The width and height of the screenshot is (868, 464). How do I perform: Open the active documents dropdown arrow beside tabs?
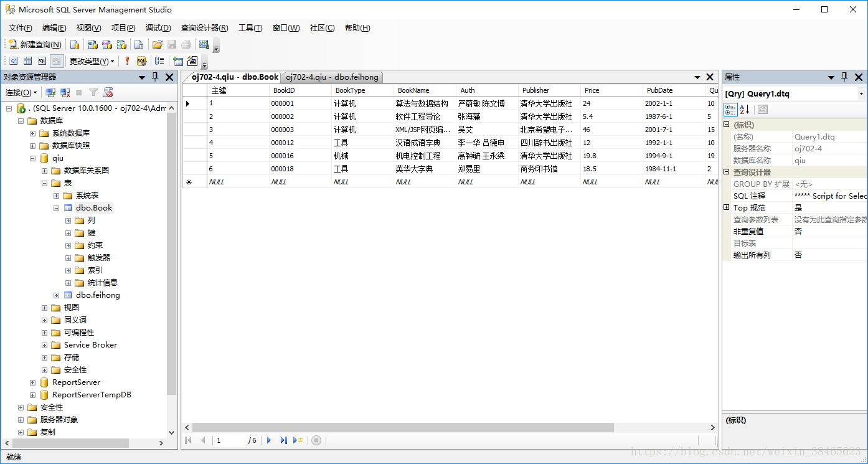coord(697,77)
